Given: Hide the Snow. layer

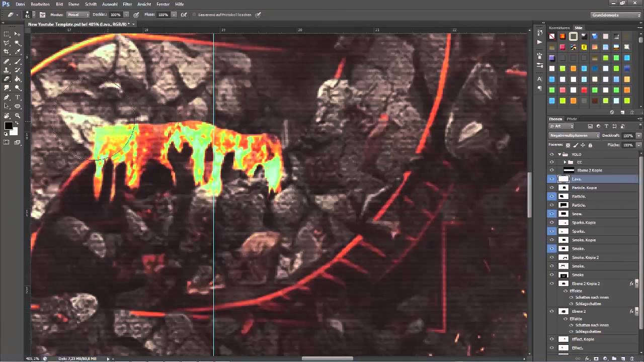Looking at the screenshot, I should click(552, 214).
